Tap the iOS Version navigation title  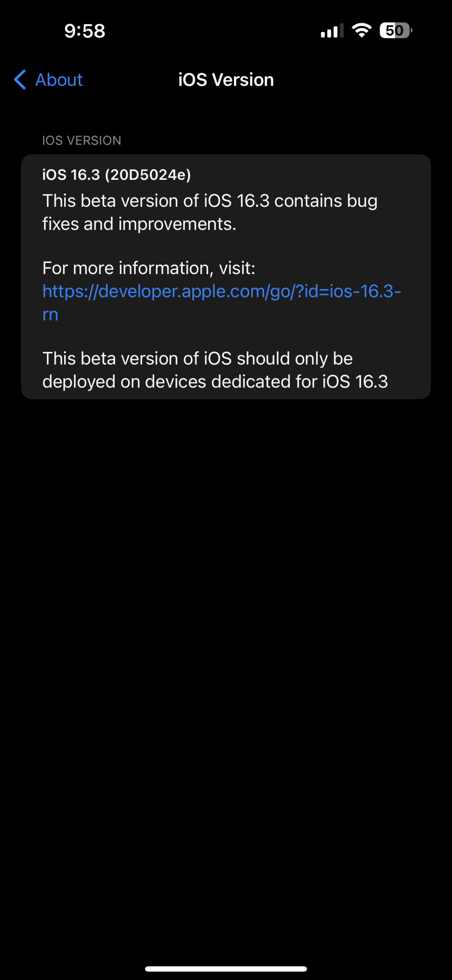click(226, 80)
